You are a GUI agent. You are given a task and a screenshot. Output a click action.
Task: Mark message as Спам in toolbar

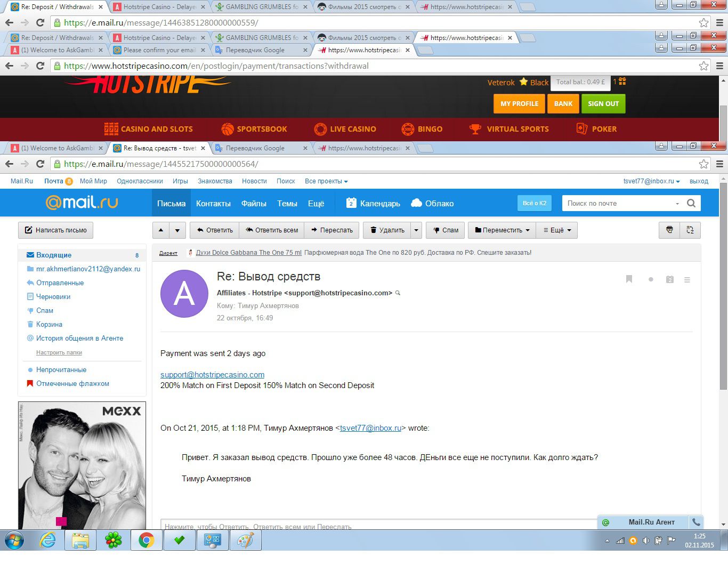pyautogui.click(x=446, y=230)
